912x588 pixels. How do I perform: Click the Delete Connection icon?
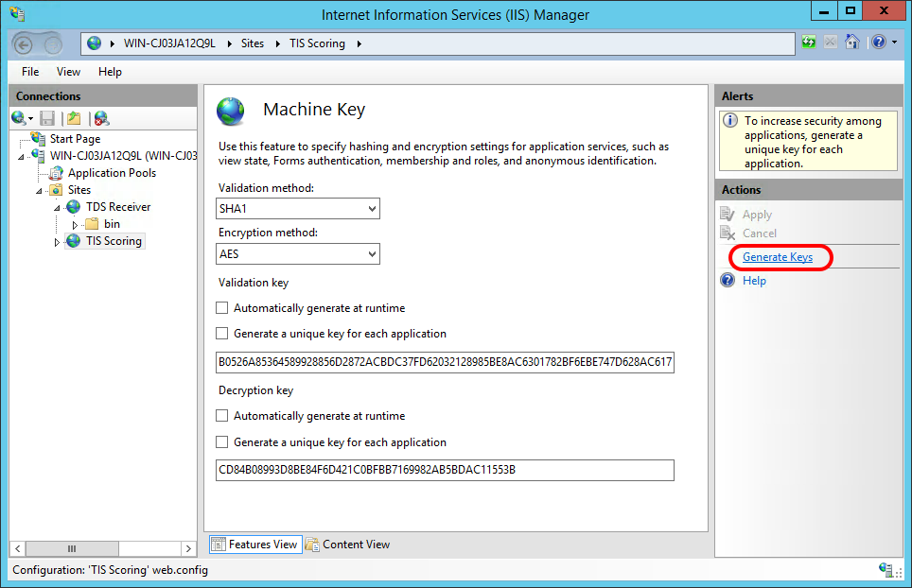(101, 118)
